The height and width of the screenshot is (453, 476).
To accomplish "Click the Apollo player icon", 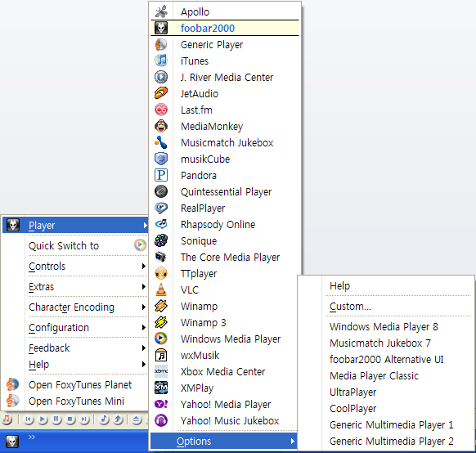I will [161, 11].
